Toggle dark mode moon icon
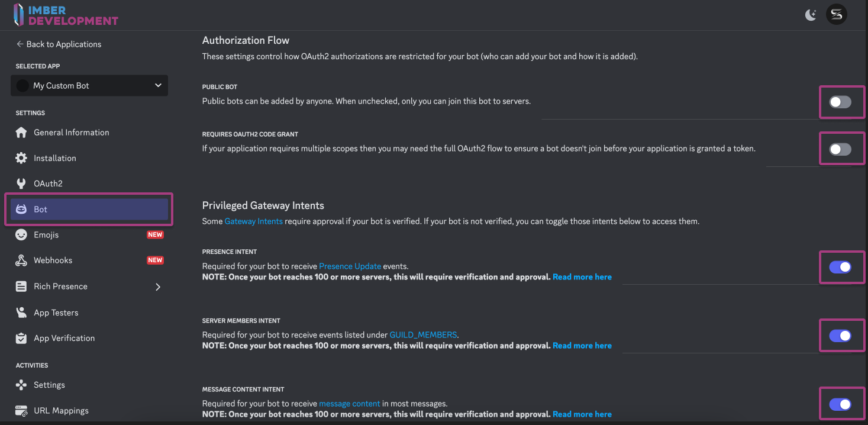 [811, 15]
